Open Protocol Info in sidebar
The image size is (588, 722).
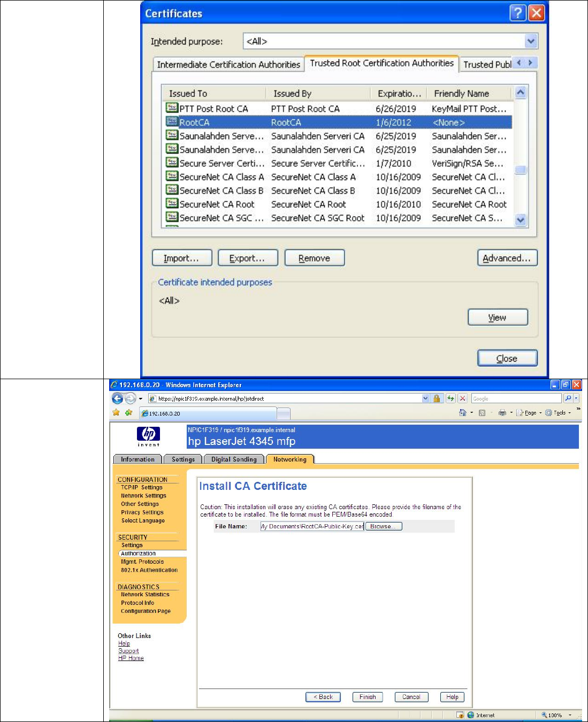point(138,603)
